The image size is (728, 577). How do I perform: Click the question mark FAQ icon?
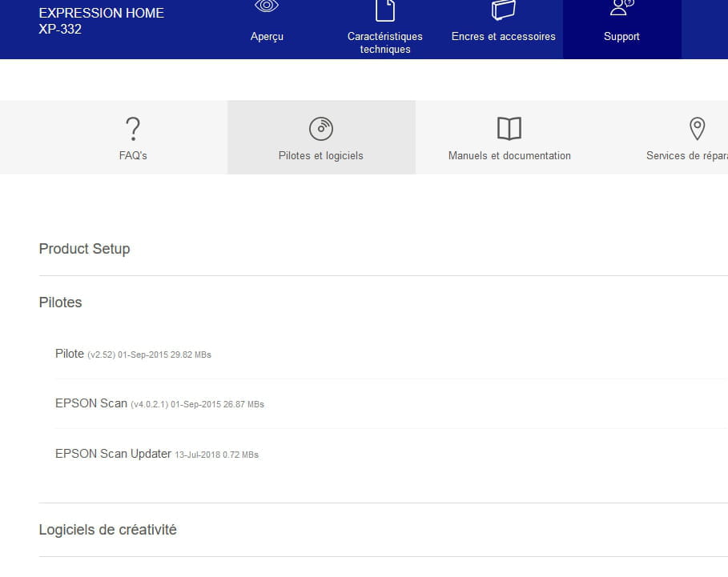pyautogui.click(x=133, y=129)
